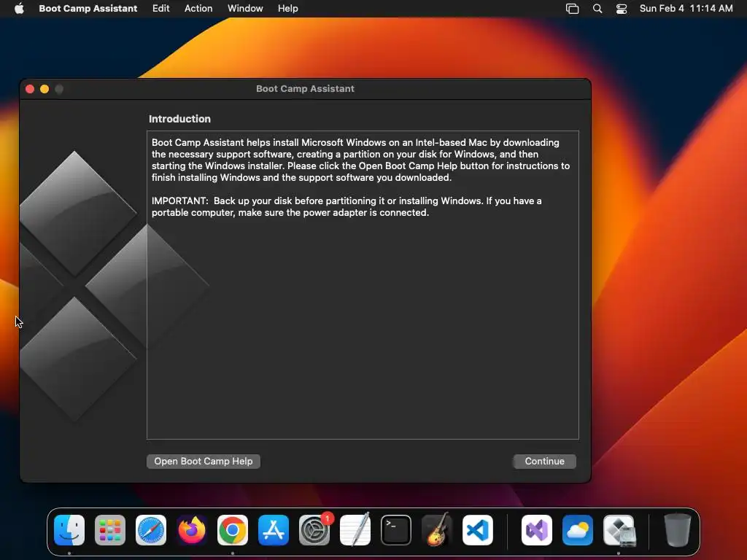Viewport: 747px width, 560px height.
Task: Open the Help menu
Action: click(x=288, y=8)
